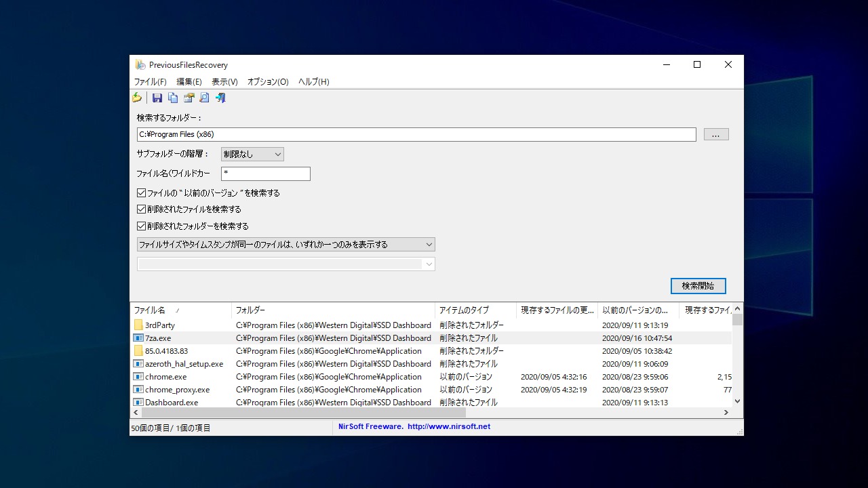The height and width of the screenshot is (488, 868).
Task: Click the save floppy disk toolbar icon
Action: (x=157, y=98)
